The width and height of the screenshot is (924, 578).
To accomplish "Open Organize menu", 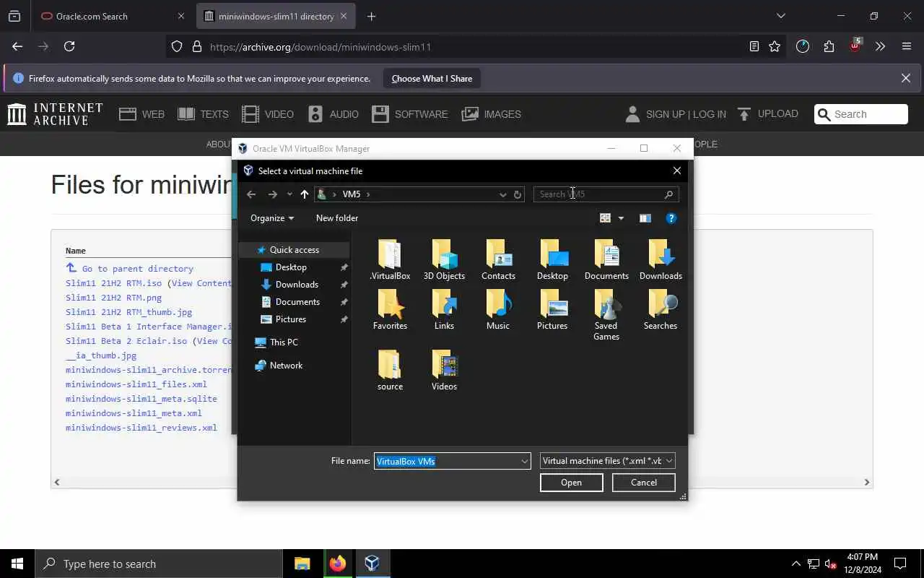I will 272,218.
